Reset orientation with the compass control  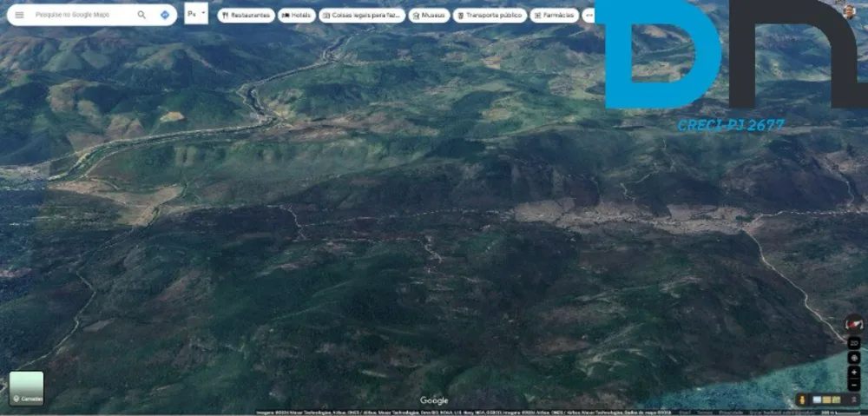click(853, 323)
